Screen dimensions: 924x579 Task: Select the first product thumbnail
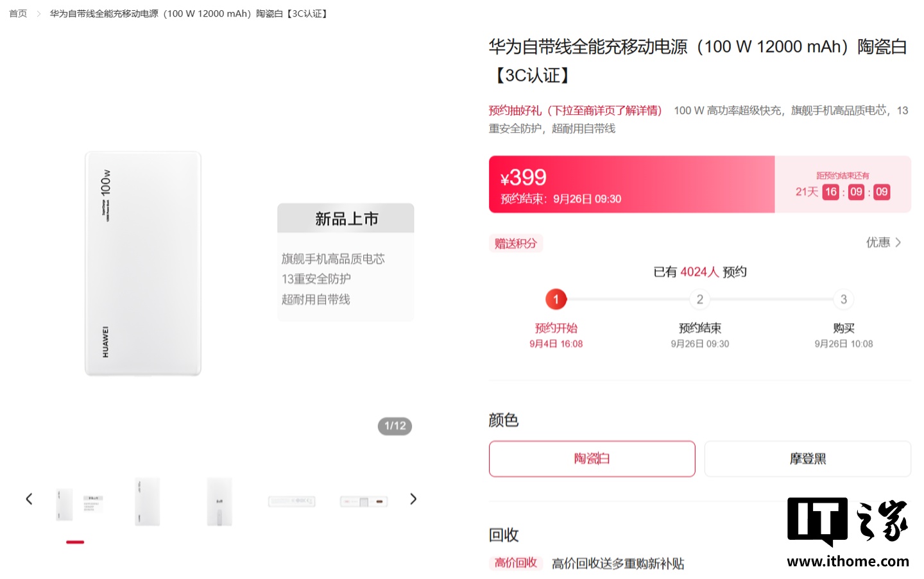point(76,502)
